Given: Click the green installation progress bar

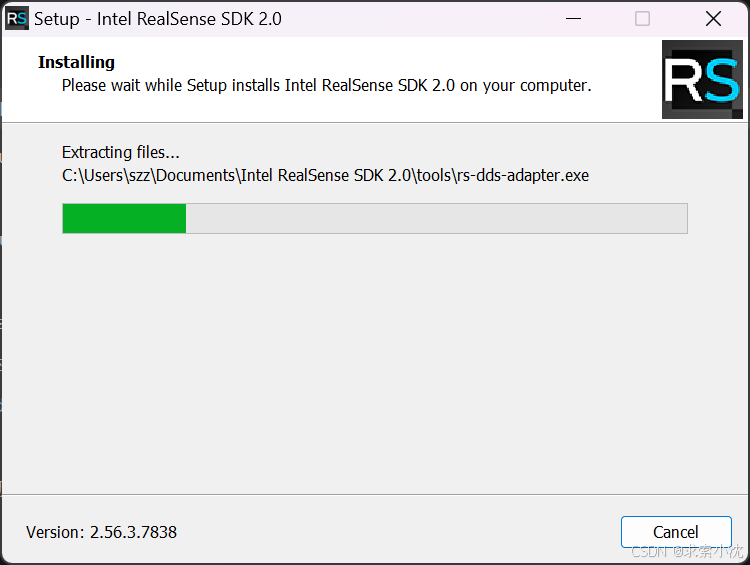Looking at the screenshot, I should click(x=375, y=219).
